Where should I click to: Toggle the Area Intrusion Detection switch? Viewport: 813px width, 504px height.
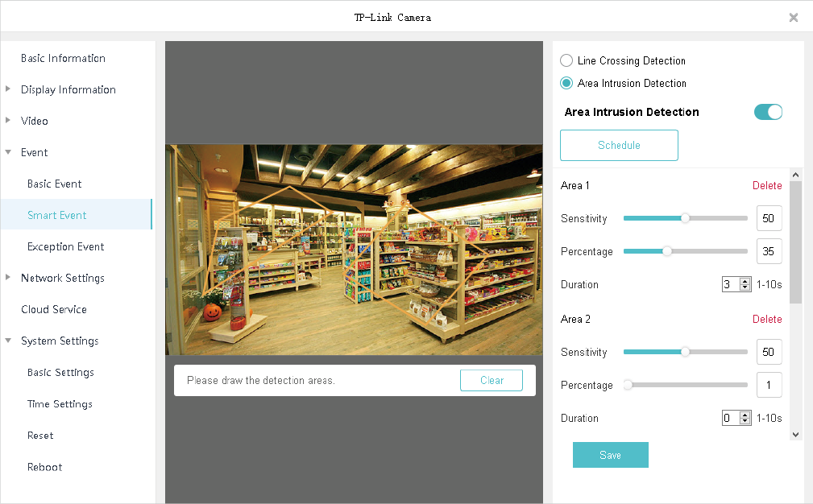pyautogui.click(x=768, y=112)
